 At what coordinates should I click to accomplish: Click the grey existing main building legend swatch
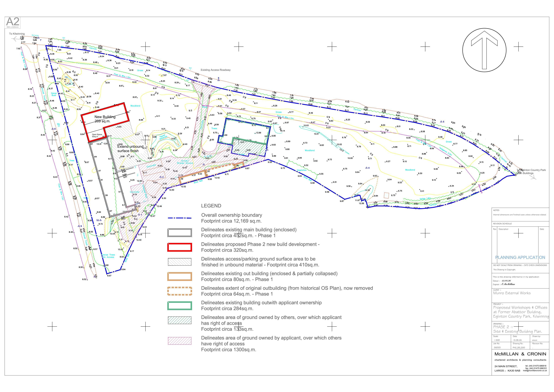pyautogui.click(x=179, y=233)
